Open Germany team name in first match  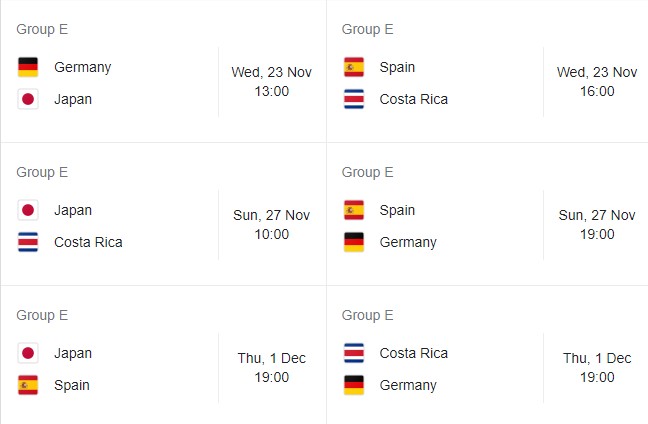[83, 67]
